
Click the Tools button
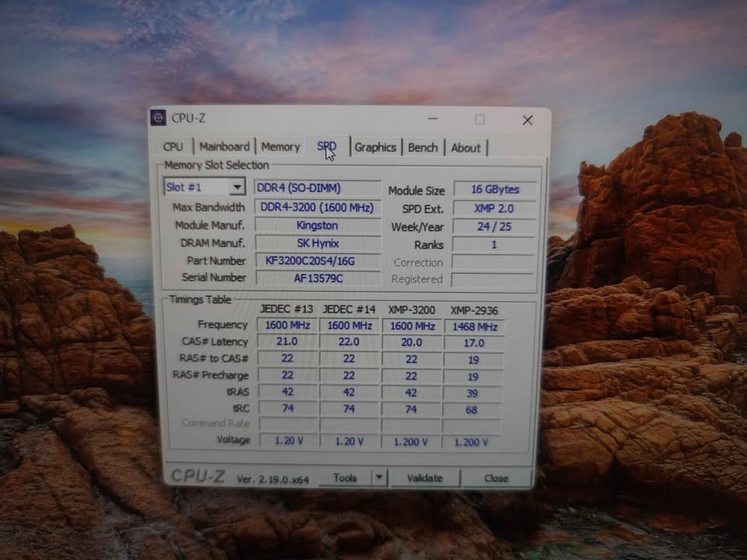(345, 478)
